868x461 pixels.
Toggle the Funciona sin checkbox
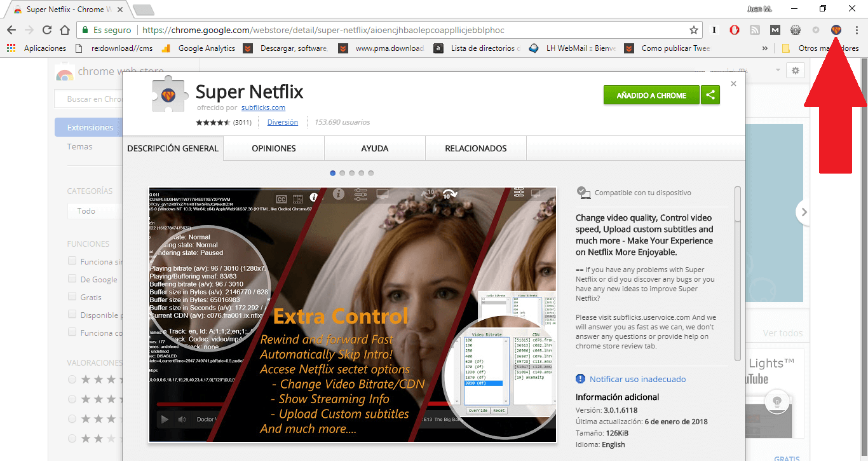(x=72, y=261)
